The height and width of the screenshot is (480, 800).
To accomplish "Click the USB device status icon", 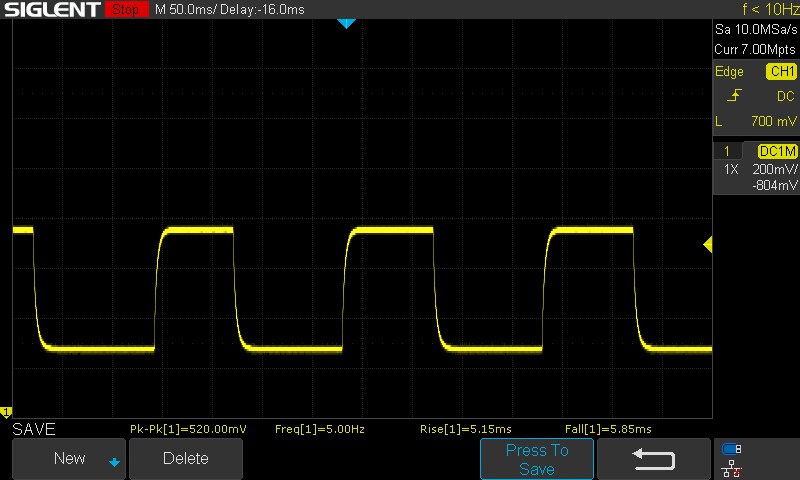I will tap(731, 449).
